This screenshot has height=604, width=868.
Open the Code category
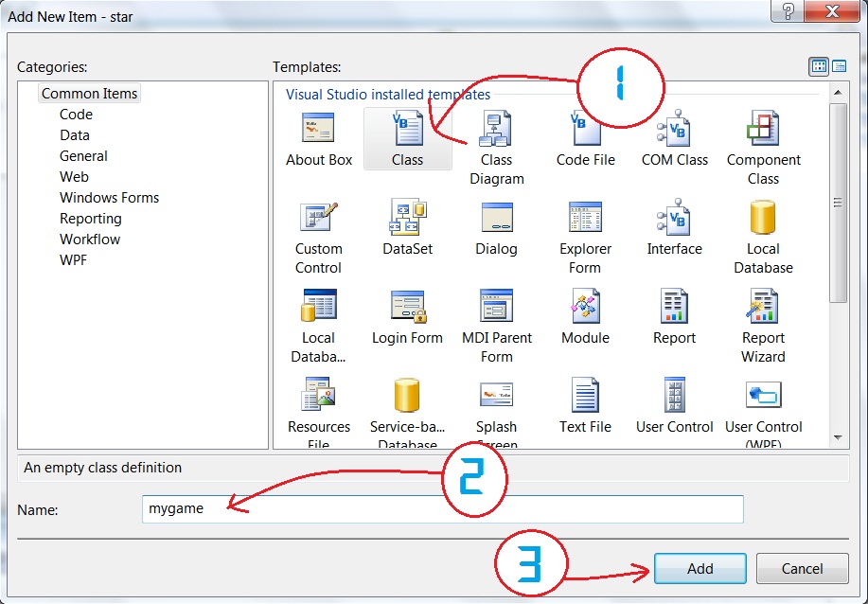coord(76,114)
